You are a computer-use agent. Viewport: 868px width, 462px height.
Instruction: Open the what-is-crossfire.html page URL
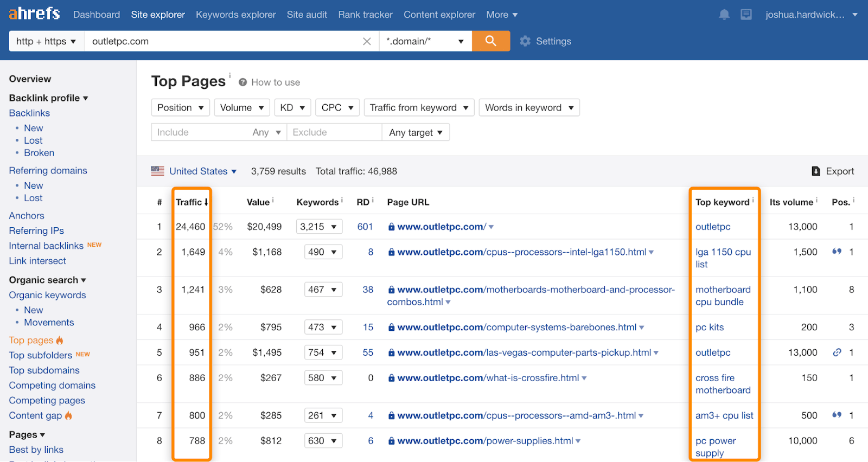tap(488, 378)
